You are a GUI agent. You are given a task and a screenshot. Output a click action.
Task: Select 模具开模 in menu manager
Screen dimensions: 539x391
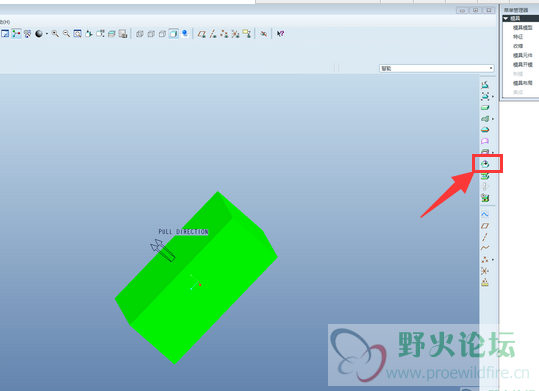click(522, 65)
